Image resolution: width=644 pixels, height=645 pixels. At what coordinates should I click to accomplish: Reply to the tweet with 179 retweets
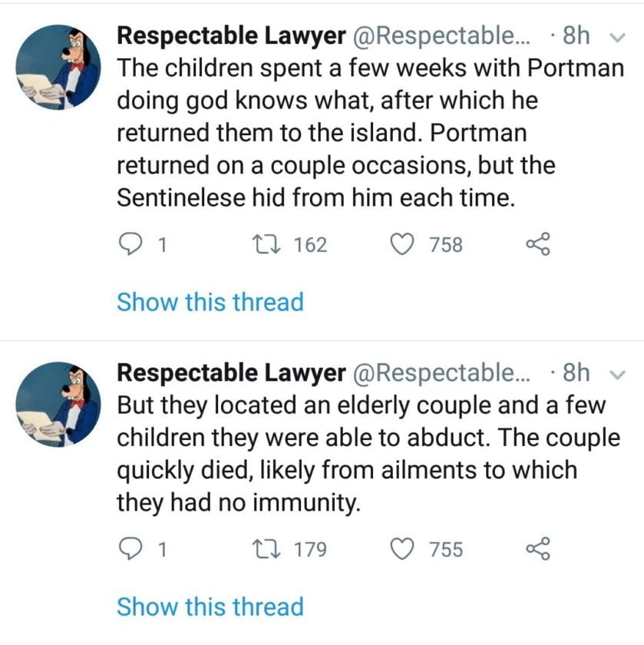coord(133,549)
